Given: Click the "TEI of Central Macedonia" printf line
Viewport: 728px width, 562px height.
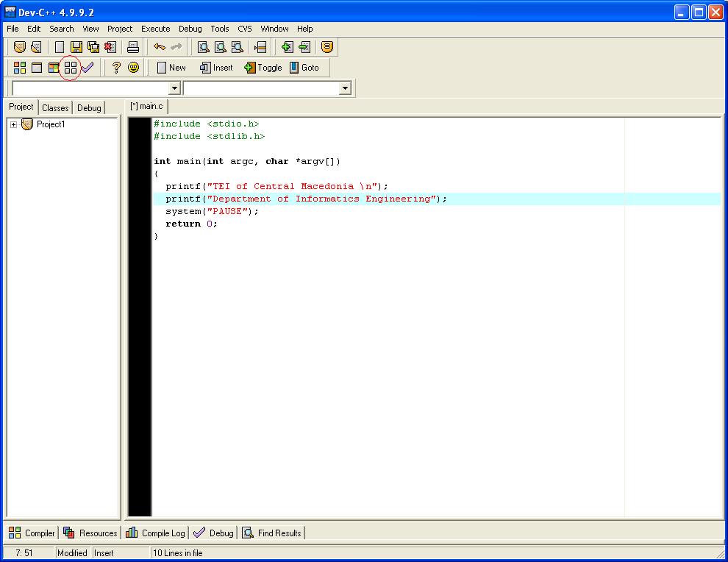Looking at the screenshot, I should [x=276, y=186].
